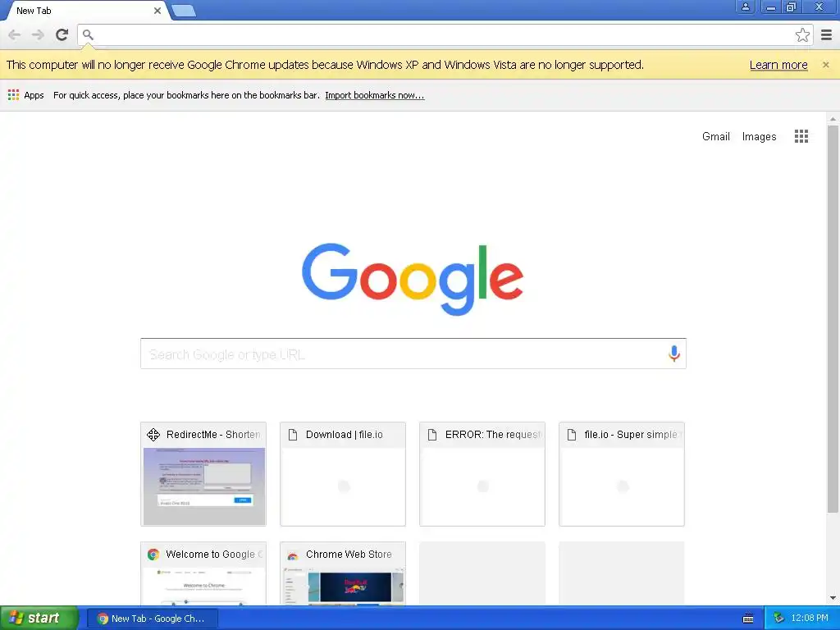Open the Download | file.io tile

(x=343, y=474)
